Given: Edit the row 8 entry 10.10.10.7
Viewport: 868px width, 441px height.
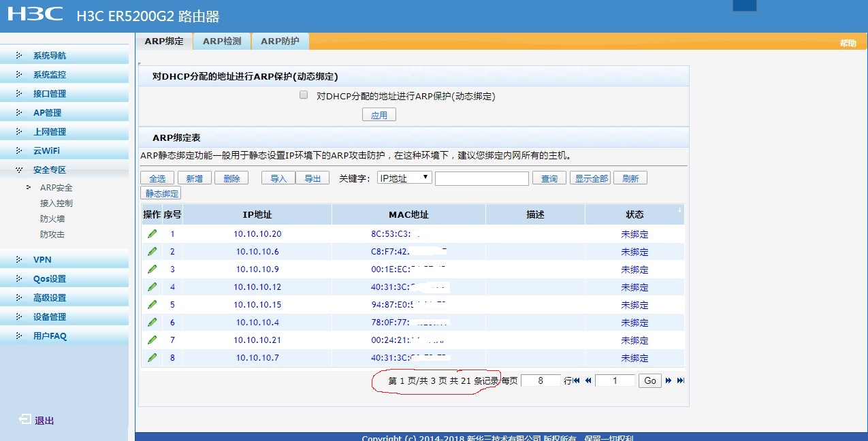Looking at the screenshot, I should [152, 357].
